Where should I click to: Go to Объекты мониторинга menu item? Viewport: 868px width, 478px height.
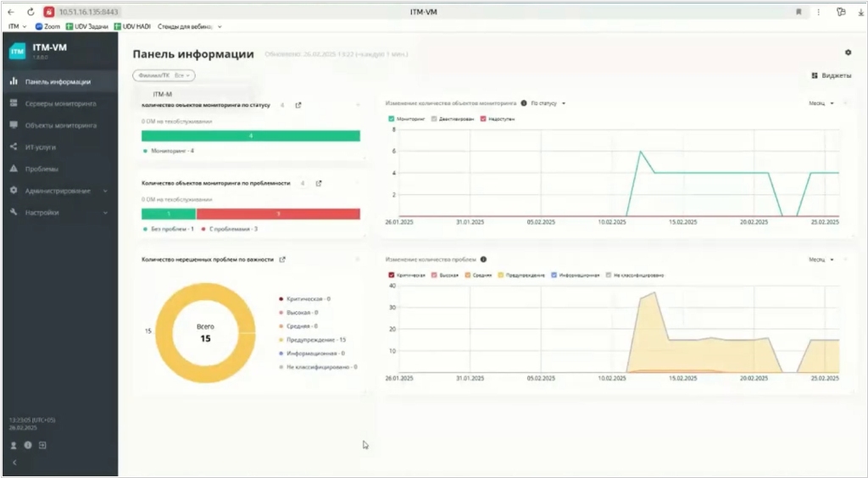click(x=60, y=125)
